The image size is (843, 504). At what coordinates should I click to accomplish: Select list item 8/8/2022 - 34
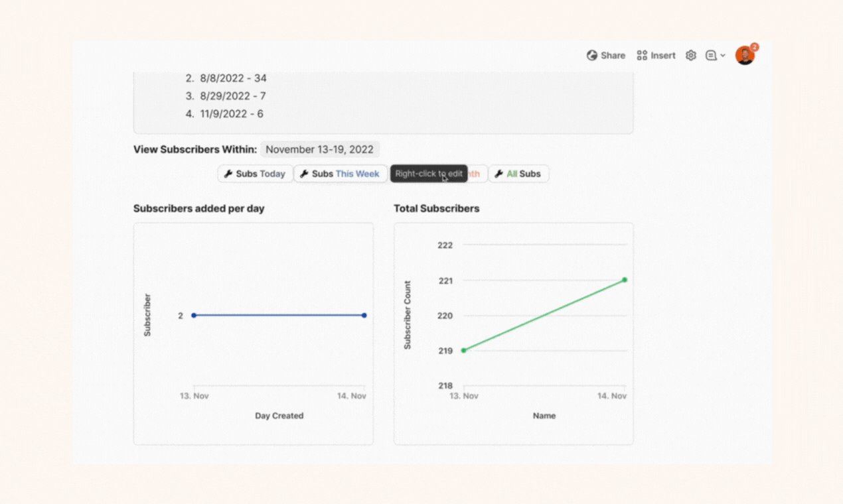tap(226, 78)
